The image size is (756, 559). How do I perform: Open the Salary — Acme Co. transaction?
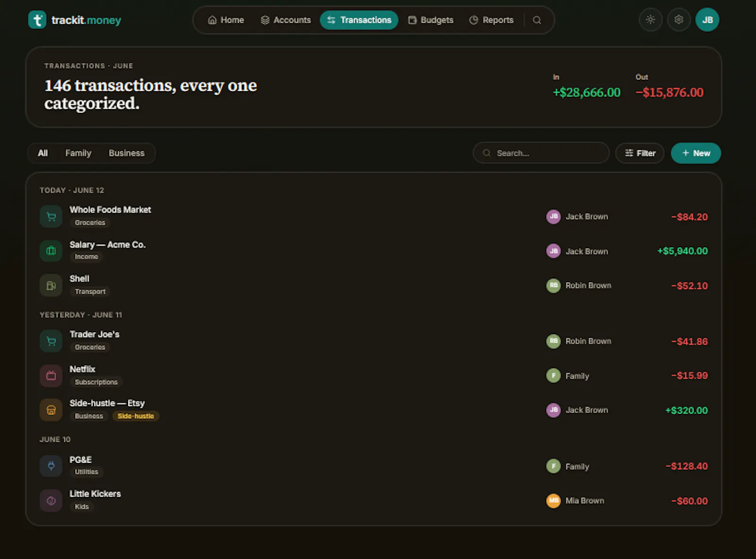[373, 250]
